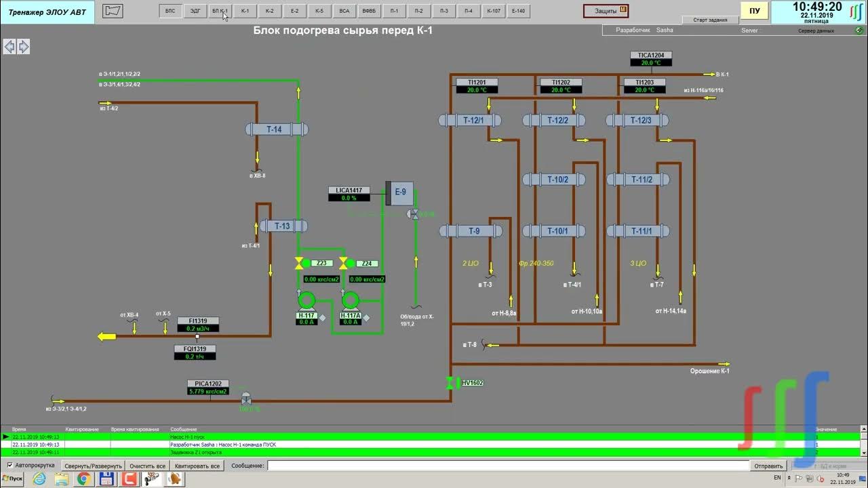
Task: Select heat exchanger T-13
Action: coord(283,226)
